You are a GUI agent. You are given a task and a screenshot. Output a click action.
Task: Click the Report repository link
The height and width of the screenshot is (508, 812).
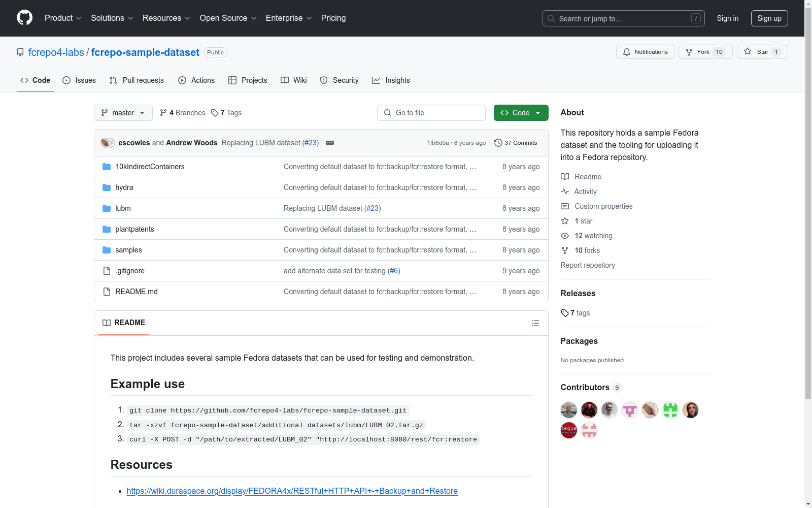coord(588,265)
